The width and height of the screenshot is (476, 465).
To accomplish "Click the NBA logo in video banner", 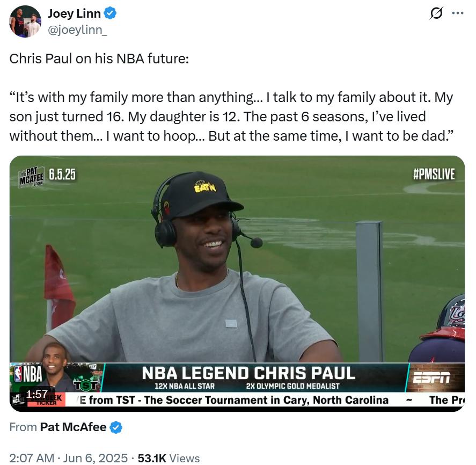I will pyautogui.click(x=28, y=374).
